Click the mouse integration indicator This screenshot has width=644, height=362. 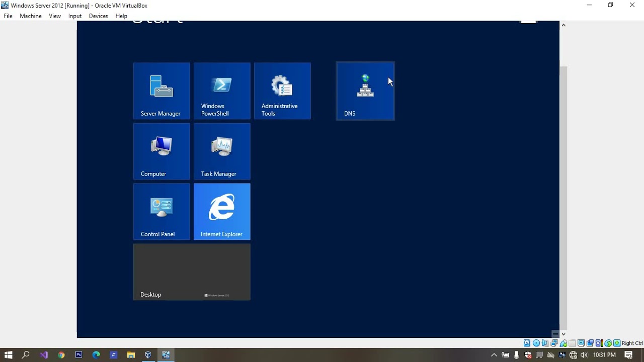click(608, 343)
